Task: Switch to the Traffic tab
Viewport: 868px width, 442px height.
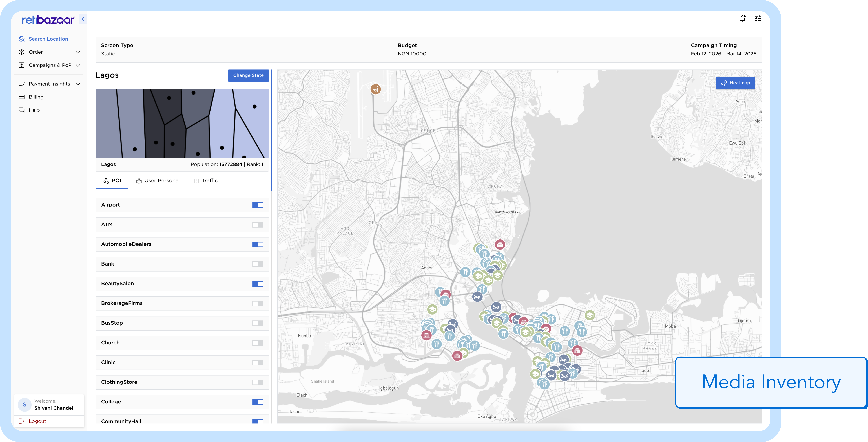Action: [205, 181]
